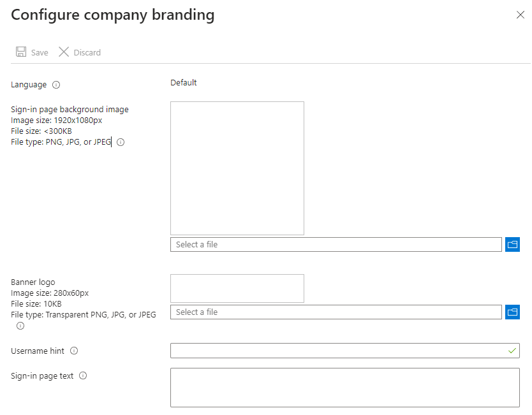This screenshot has height=415, width=532.
Task: Select banner logo 'Select a file' field
Action: click(x=336, y=312)
